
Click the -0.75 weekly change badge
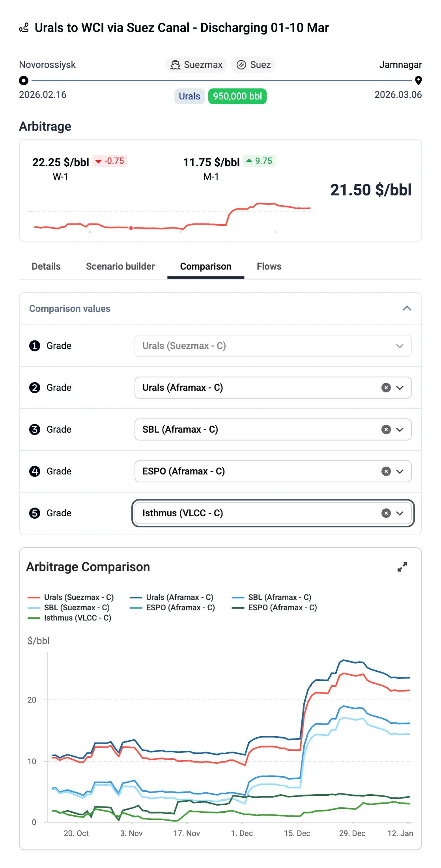pyautogui.click(x=110, y=161)
